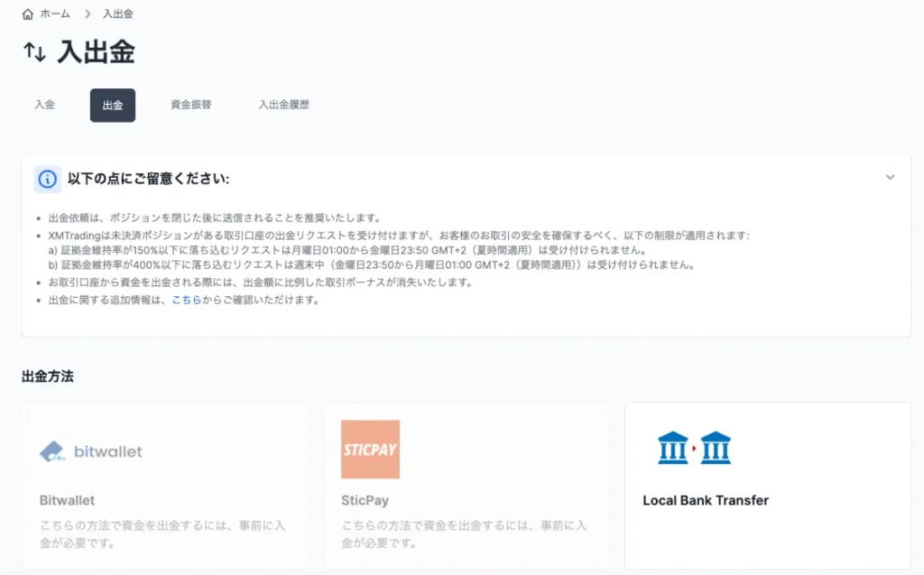Screen dimensions: 924x575
Task: Choose the SticPay withdrawal method card
Action: pyautogui.click(x=466, y=485)
